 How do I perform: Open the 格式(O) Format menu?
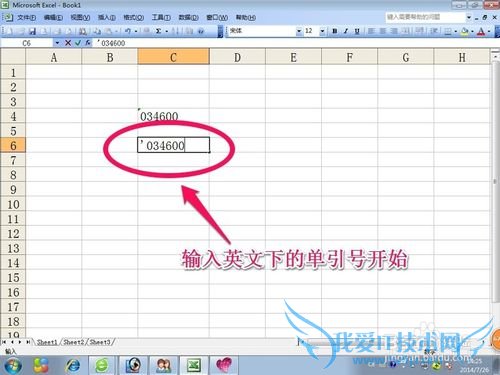click(134, 17)
